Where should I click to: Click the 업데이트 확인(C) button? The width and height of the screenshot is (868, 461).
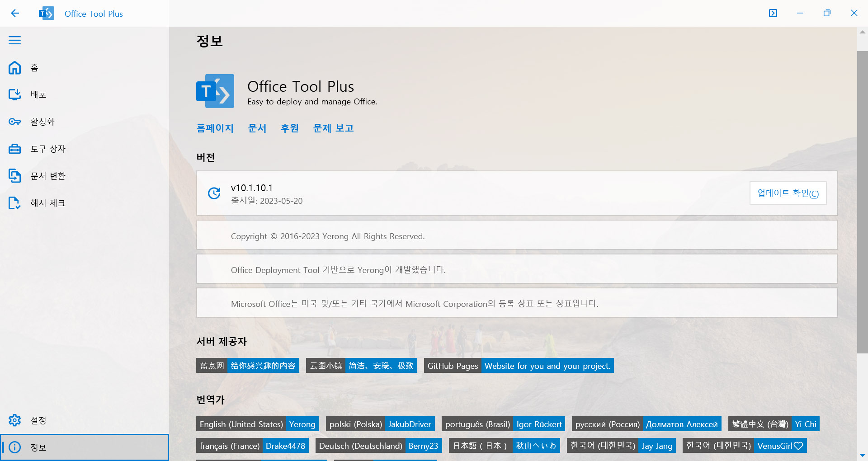point(788,193)
